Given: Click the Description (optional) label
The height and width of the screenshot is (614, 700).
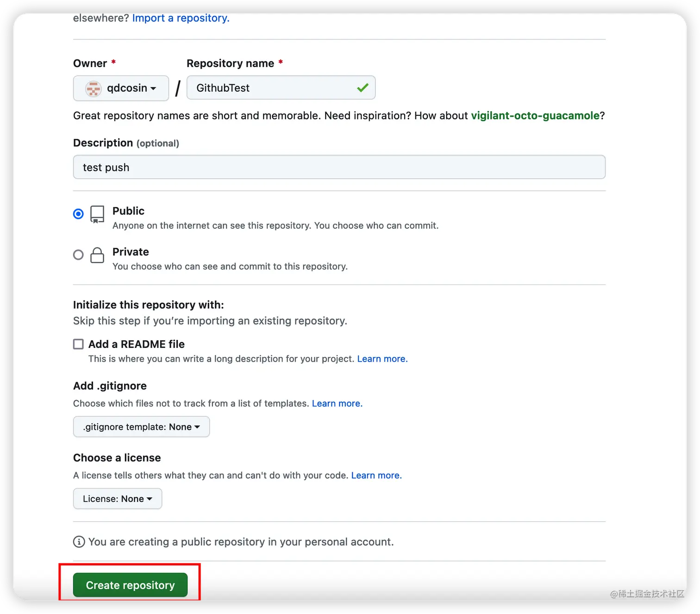Looking at the screenshot, I should tap(126, 143).
